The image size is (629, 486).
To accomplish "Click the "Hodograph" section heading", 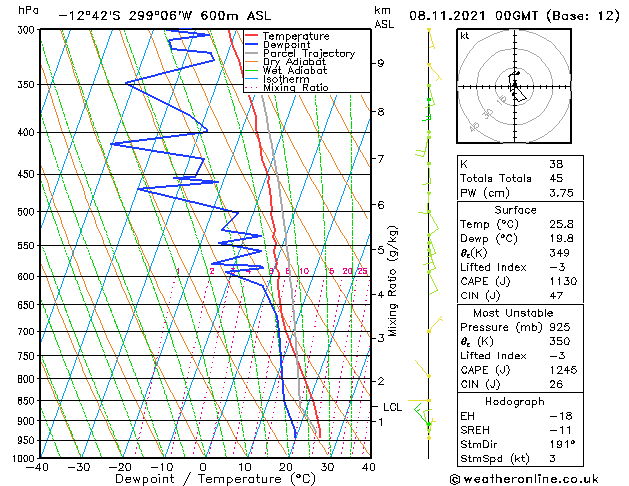I will (515, 402).
